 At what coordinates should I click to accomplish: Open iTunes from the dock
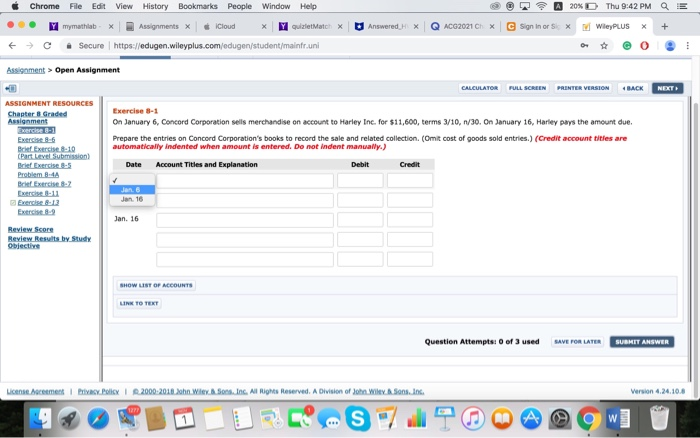click(x=473, y=419)
